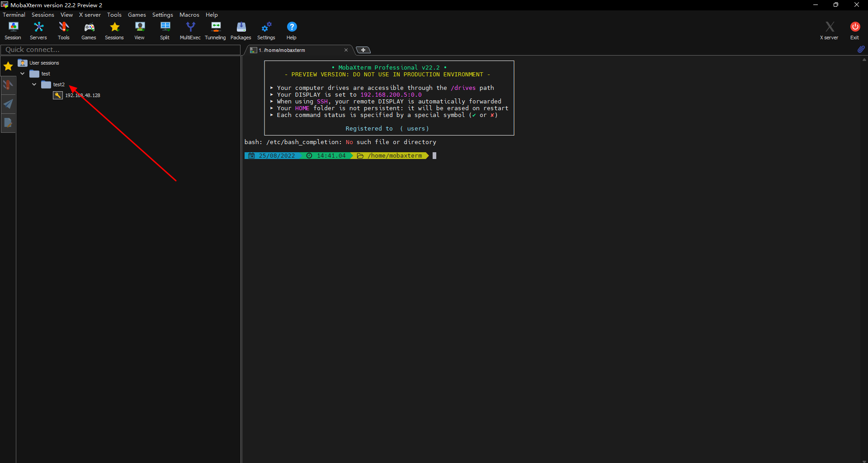The image size is (868, 463).
Task: Click the Quick connect input field
Action: point(120,50)
